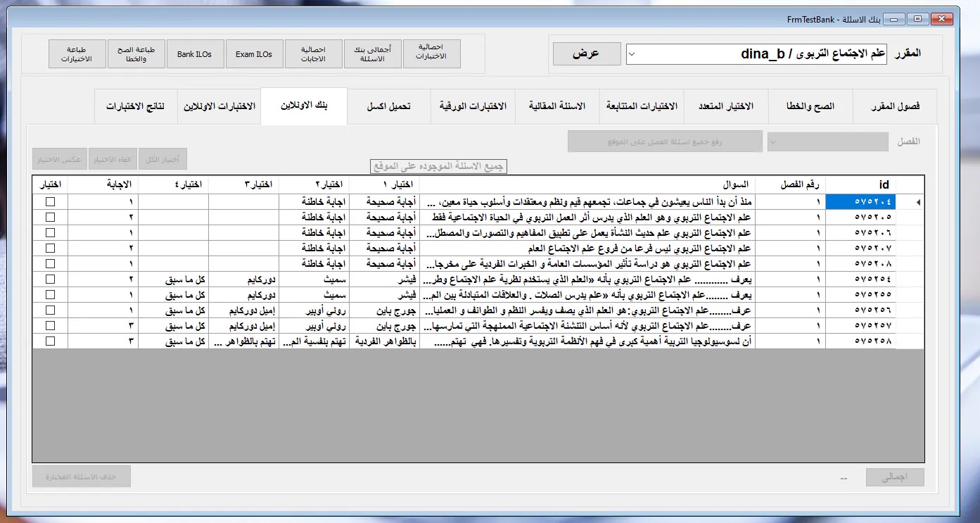The width and height of the screenshot is (980, 523).
Task: Open the الاسئلة المقالية tab
Action: coord(557,107)
